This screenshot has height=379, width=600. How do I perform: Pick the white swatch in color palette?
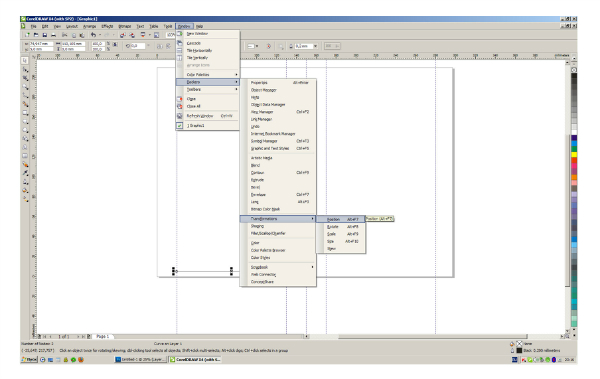point(574,132)
